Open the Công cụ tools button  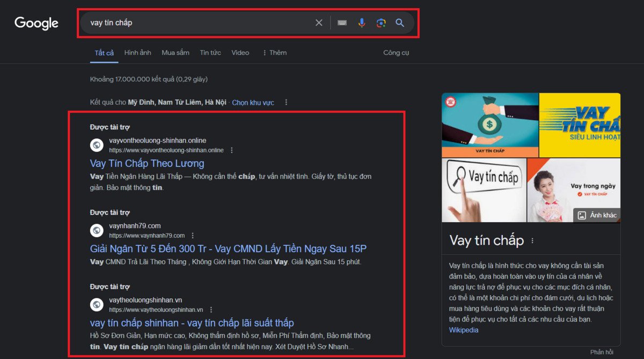[396, 53]
